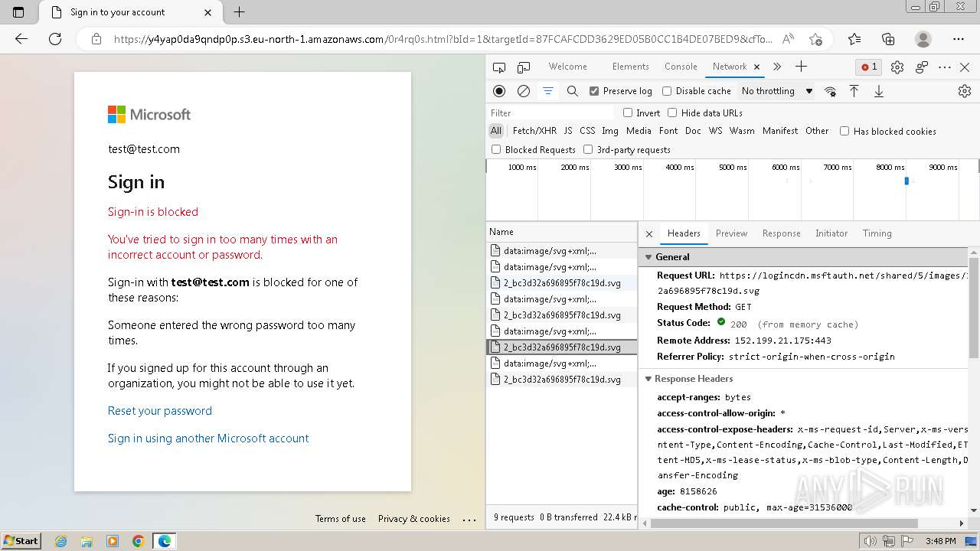Open the Welcome tab in DevTools
Screen dimensions: 980x551
(568, 67)
